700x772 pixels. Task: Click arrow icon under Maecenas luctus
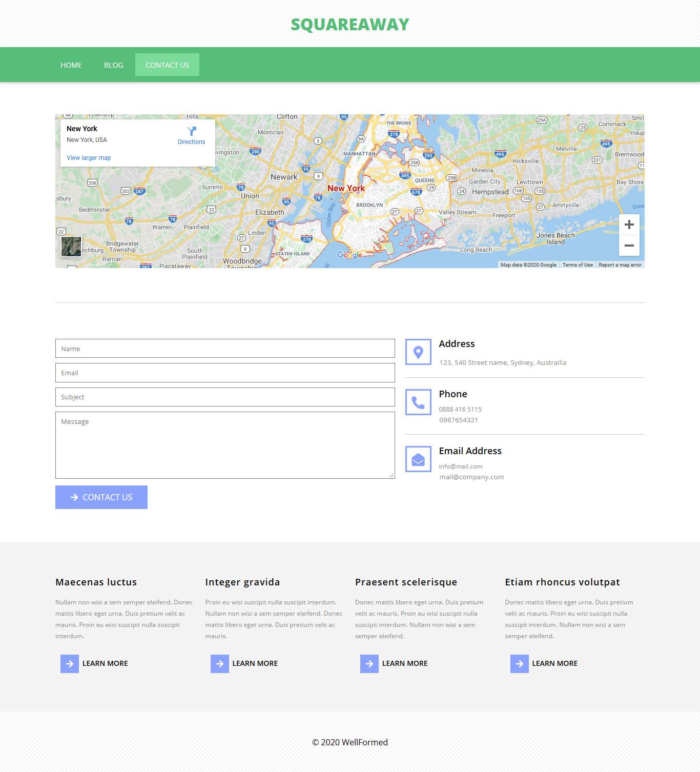(70, 664)
